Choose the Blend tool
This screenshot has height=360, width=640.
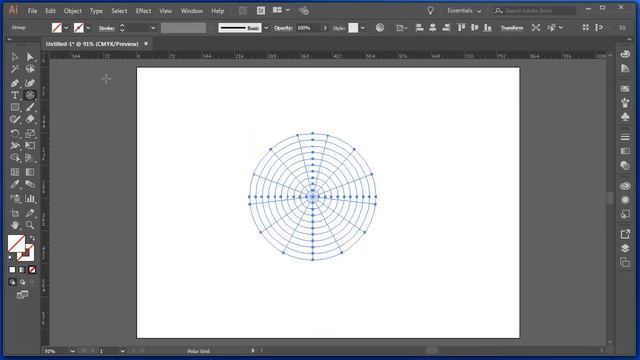point(30,184)
